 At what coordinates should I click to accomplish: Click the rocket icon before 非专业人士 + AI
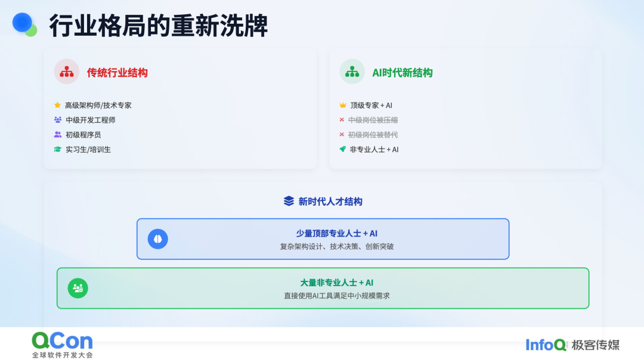pos(342,149)
